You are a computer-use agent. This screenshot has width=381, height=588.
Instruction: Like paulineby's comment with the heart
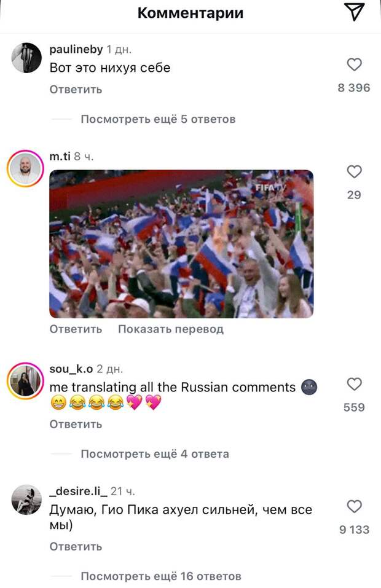tap(354, 65)
